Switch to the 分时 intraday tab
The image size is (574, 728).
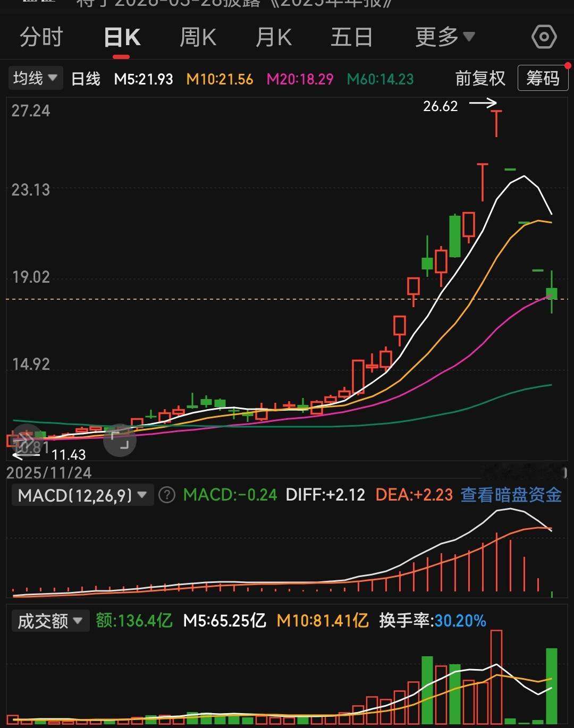pos(41,37)
